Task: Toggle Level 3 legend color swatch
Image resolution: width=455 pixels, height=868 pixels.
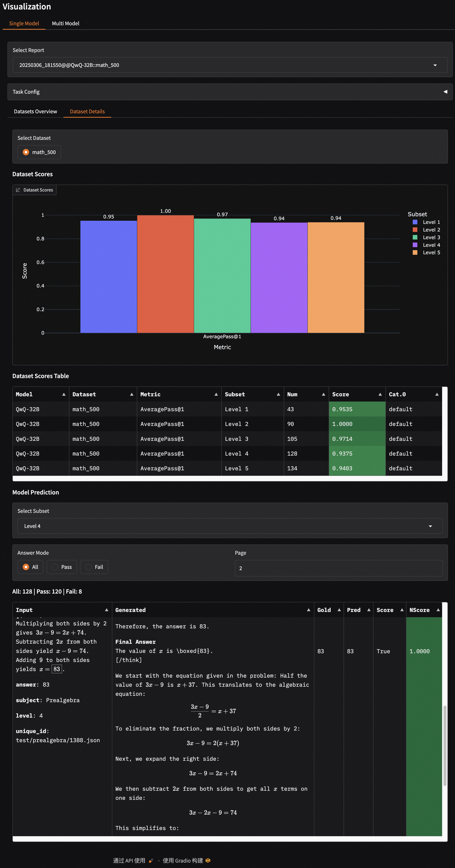Action: coord(415,237)
